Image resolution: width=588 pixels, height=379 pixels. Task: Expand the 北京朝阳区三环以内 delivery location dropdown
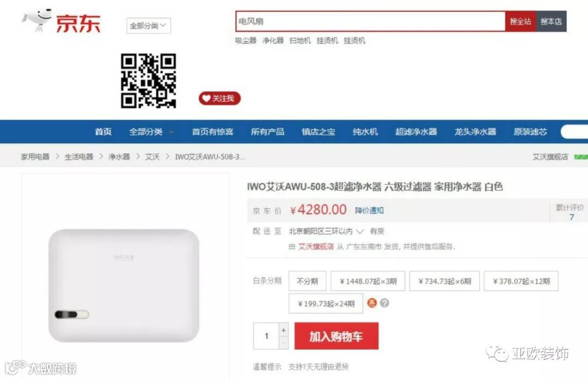[x=326, y=232]
